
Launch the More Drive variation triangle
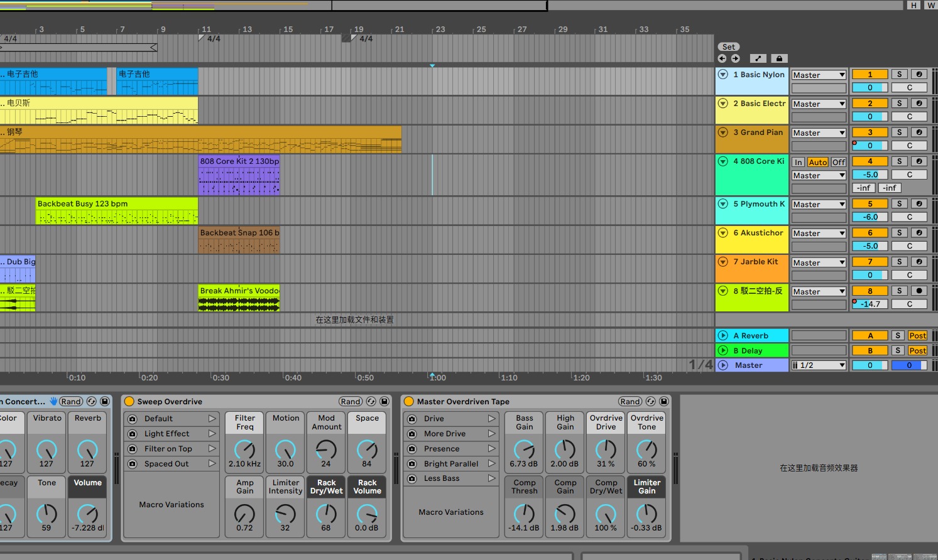[x=491, y=434]
